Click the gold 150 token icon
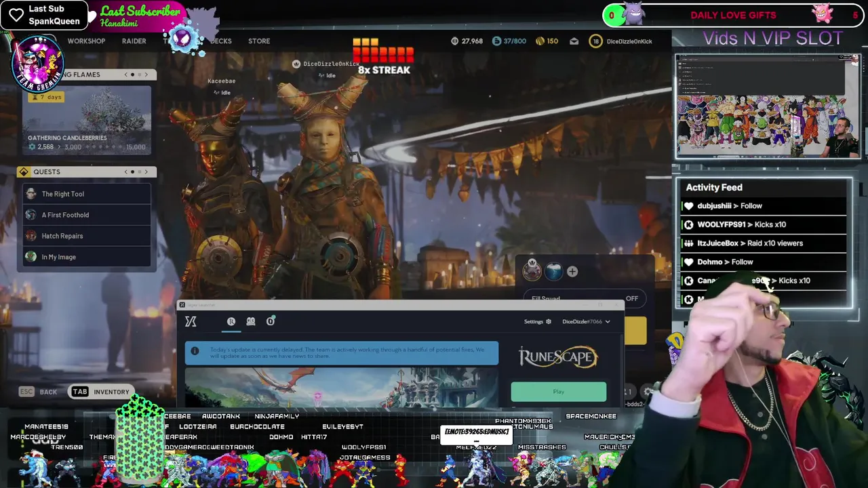 click(540, 41)
